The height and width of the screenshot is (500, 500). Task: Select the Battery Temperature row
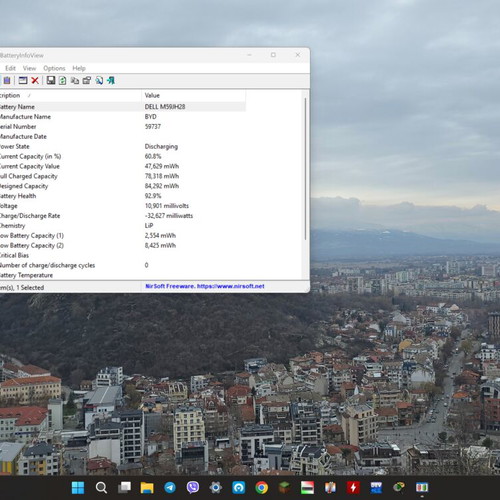tap(123, 275)
